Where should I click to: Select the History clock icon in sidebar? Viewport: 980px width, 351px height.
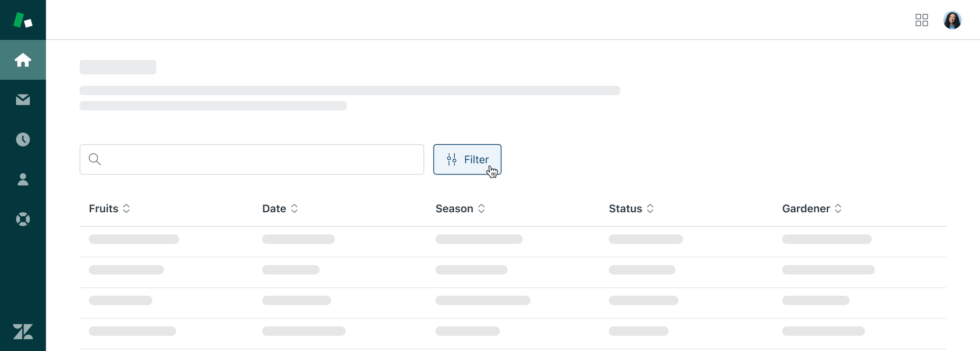(23, 139)
